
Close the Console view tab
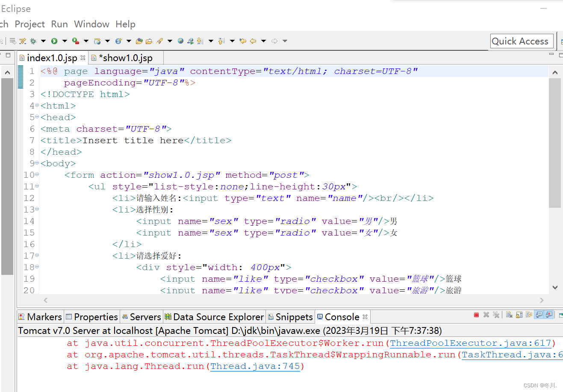[365, 317]
